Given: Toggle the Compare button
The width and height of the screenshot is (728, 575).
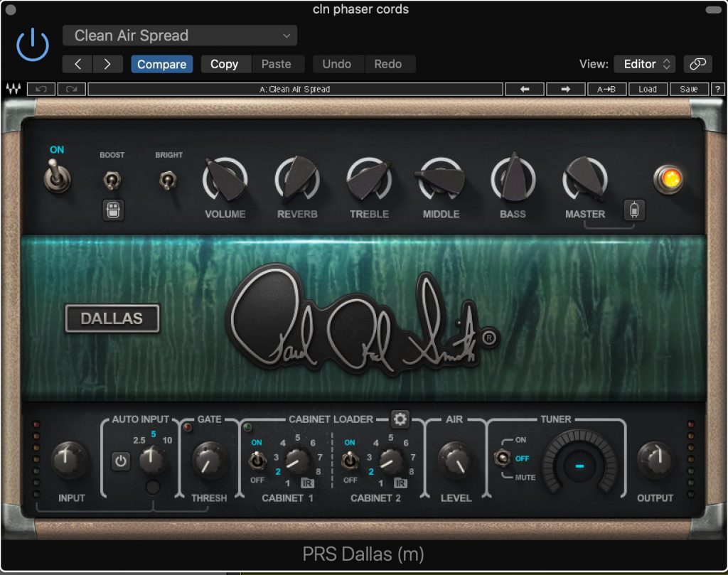Looking at the screenshot, I should (x=161, y=64).
